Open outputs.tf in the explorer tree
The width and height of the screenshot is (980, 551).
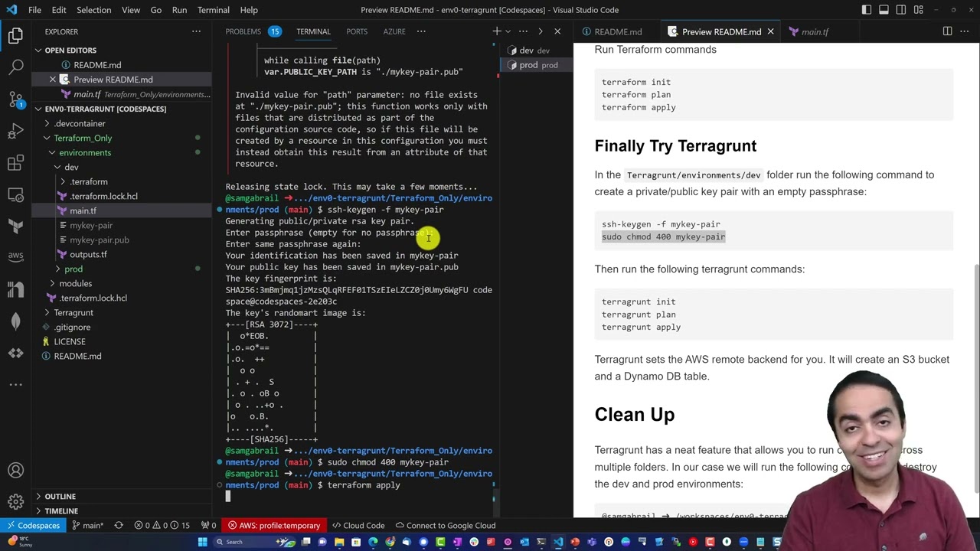pos(88,254)
